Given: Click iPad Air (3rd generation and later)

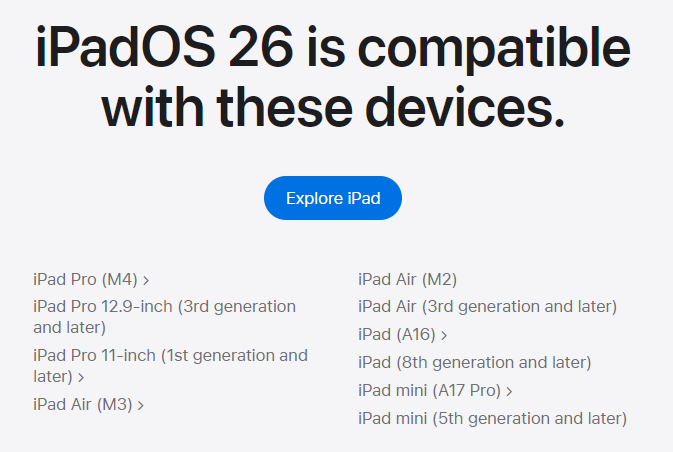Looking at the screenshot, I should pos(487,306).
